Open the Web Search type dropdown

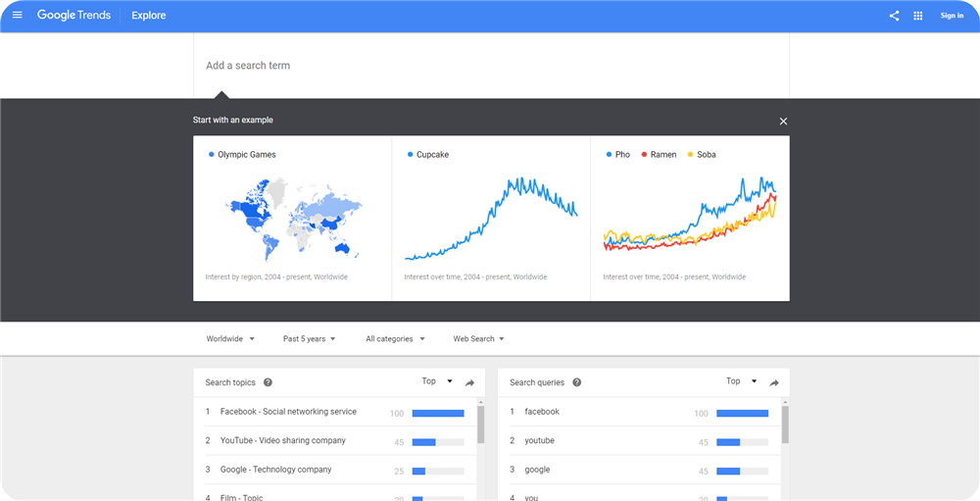tap(479, 339)
